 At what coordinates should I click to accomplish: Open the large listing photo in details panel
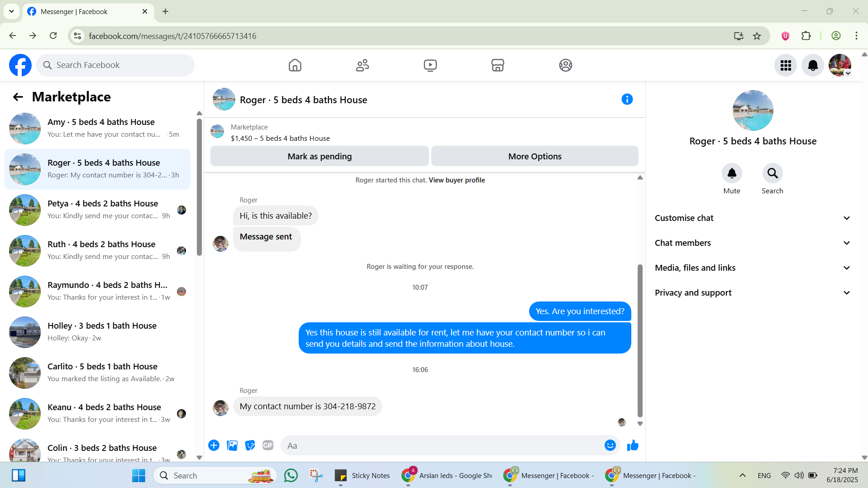[x=753, y=110]
